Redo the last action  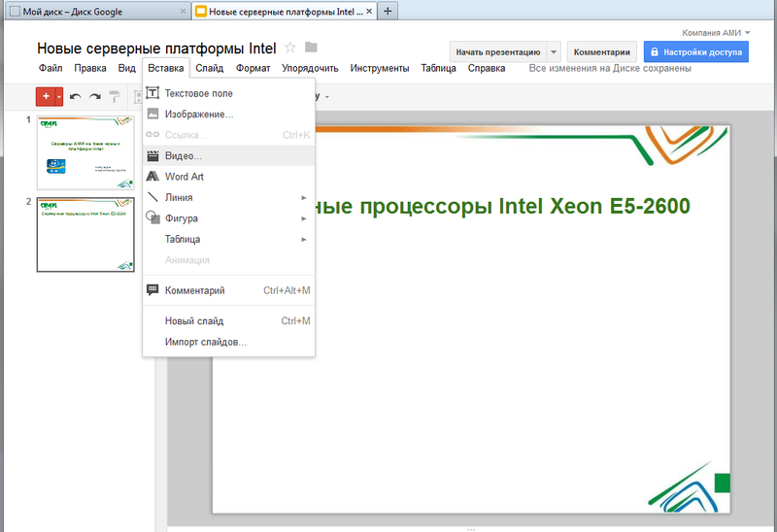click(x=94, y=97)
